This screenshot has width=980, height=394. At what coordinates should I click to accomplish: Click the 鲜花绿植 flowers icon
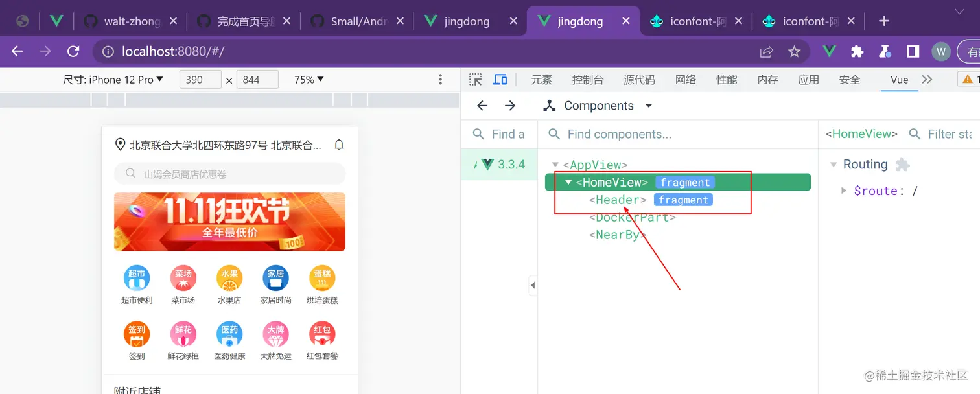[183, 334]
